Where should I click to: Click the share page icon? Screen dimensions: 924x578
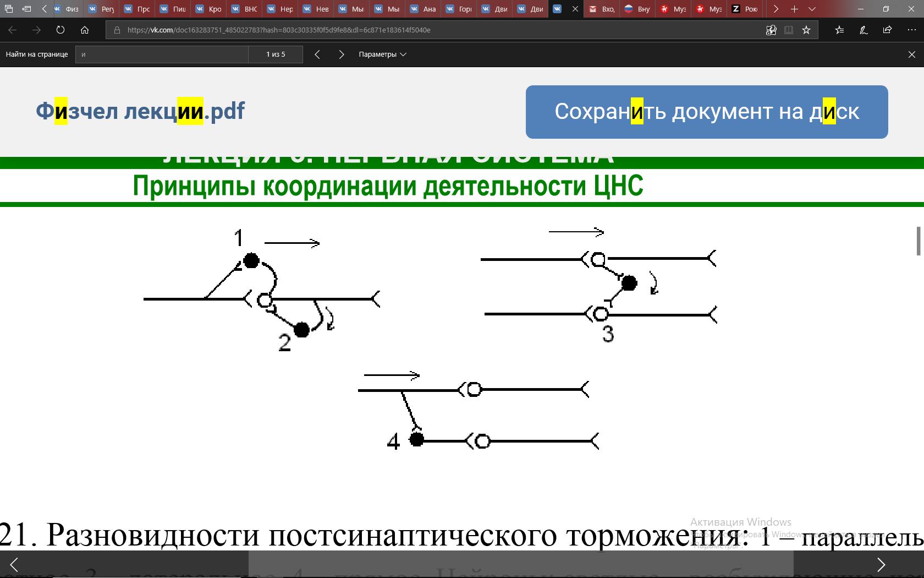(887, 30)
